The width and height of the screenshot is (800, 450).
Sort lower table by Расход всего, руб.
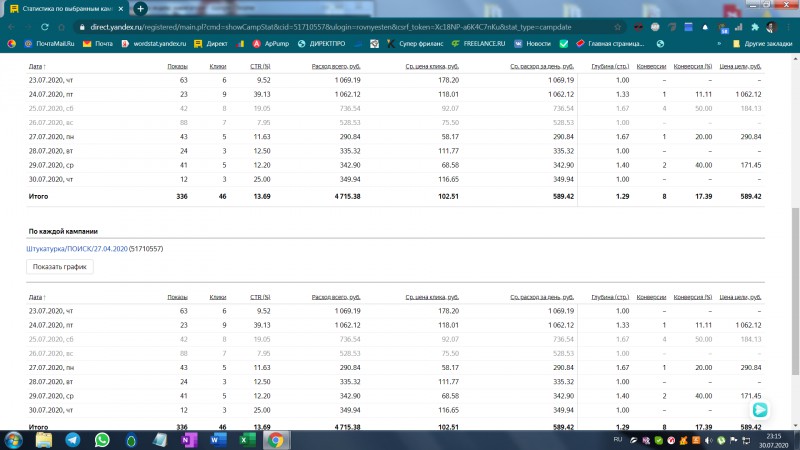[x=336, y=297]
